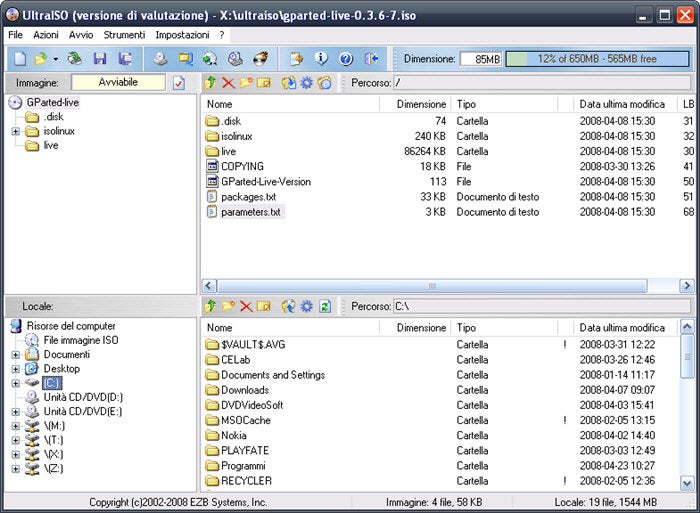The width and height of the screenshot is (700, 513).
Task: Click the Burn CD/DVD image flame icon
Action: [260, 58]
